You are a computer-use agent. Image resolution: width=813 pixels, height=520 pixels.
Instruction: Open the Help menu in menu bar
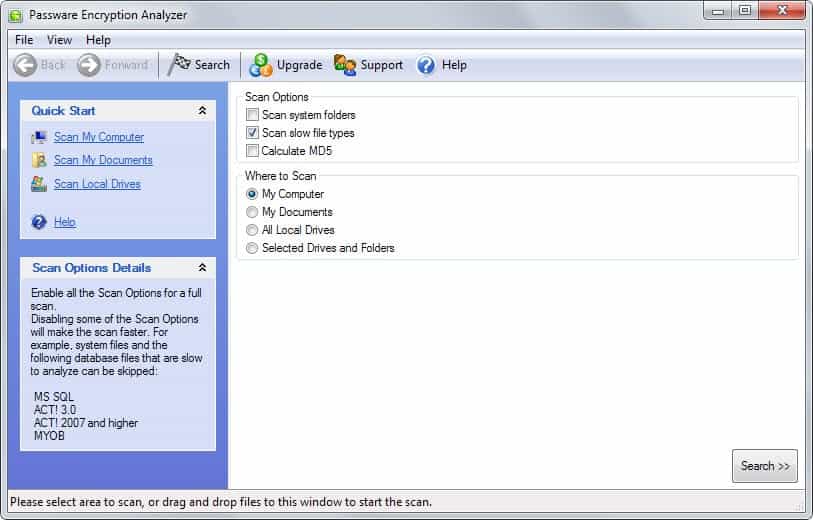pos(98,40)
